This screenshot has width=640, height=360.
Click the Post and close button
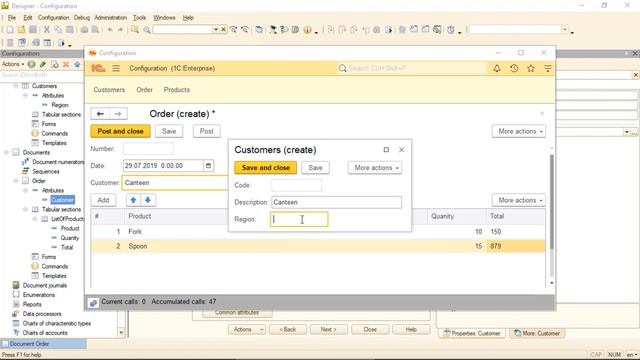120,131
